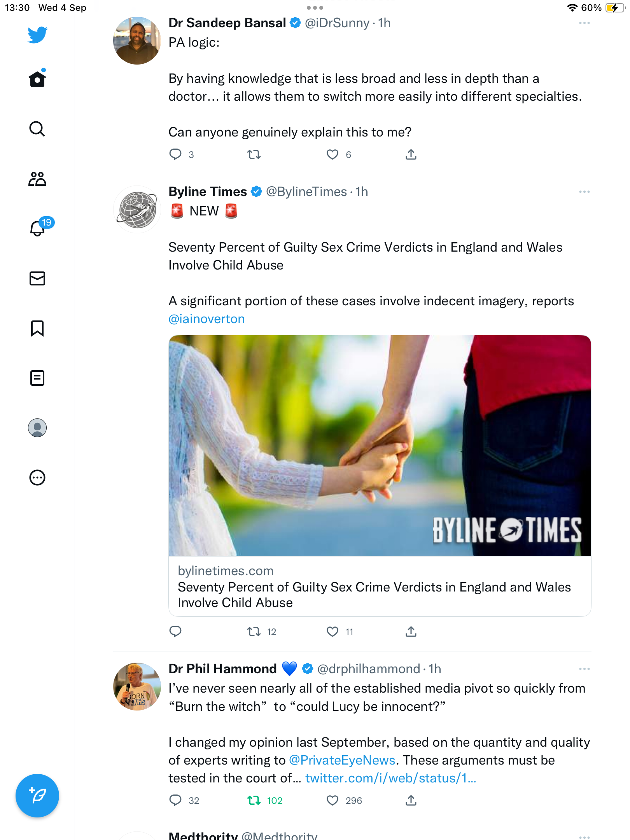Open Messages envelope icon
This screenshot has width=630, height=840.
[37, 278]
